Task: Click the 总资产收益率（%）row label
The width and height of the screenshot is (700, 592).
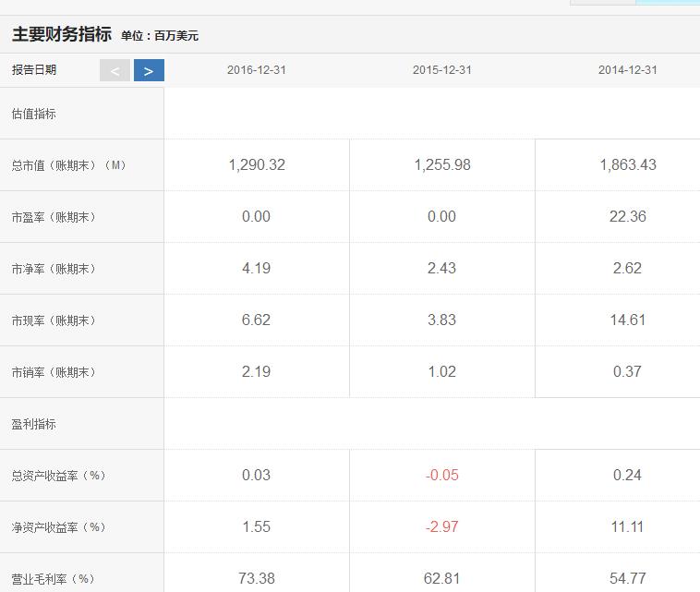Action: pos(59,476)
